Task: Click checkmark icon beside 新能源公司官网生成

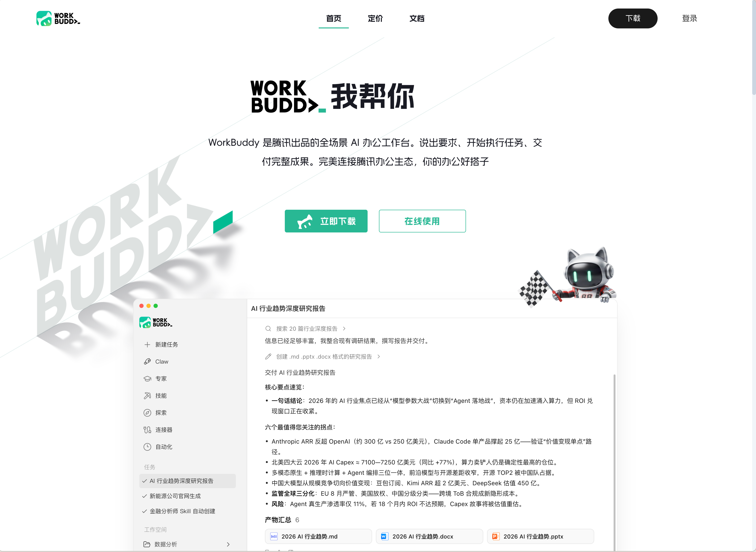Action: tap(145, 496)
